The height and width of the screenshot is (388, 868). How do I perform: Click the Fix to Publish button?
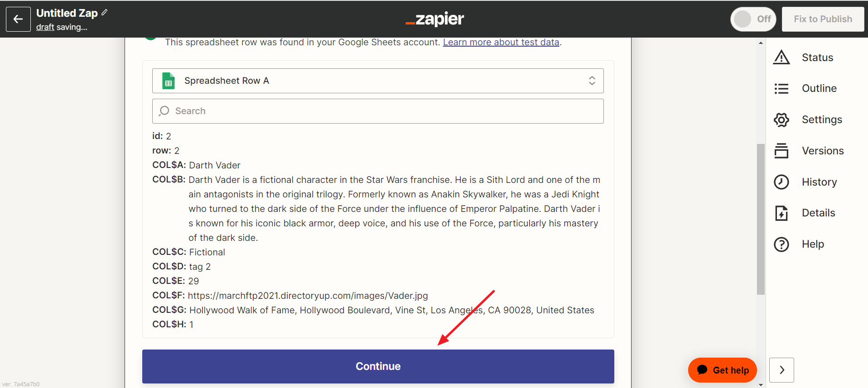click(x=823, y=19)
